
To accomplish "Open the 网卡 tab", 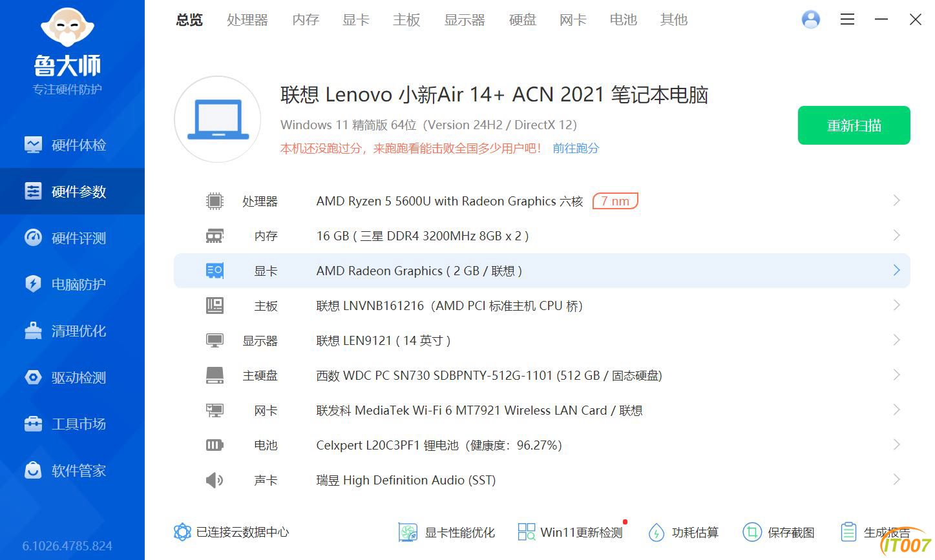I will click(573, 20).
